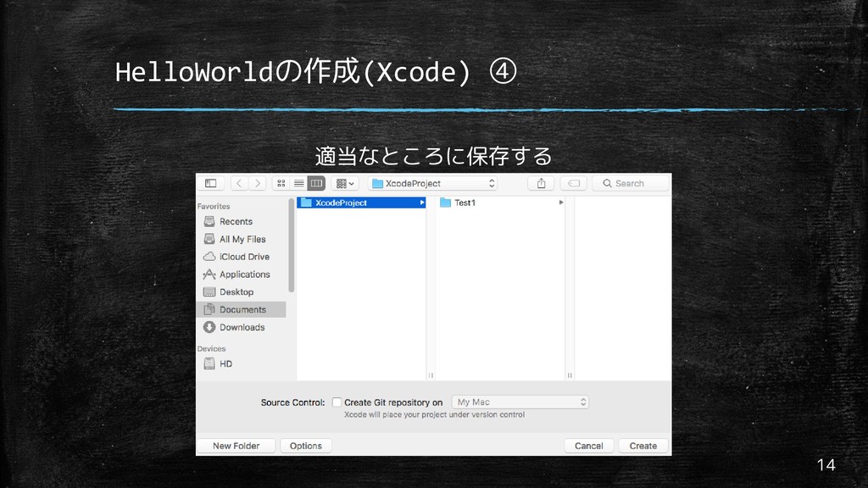
Task: Select Documents in the sidebar
Action: (242, 310)
